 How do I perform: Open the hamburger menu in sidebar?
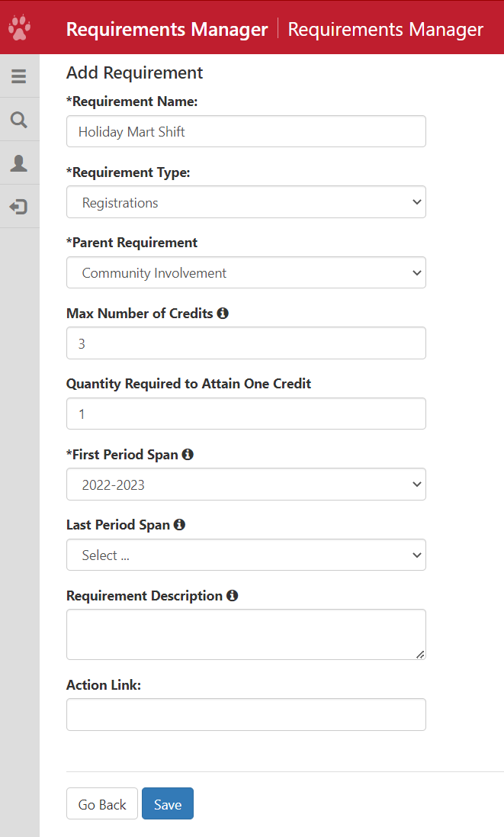pos(19,76)
